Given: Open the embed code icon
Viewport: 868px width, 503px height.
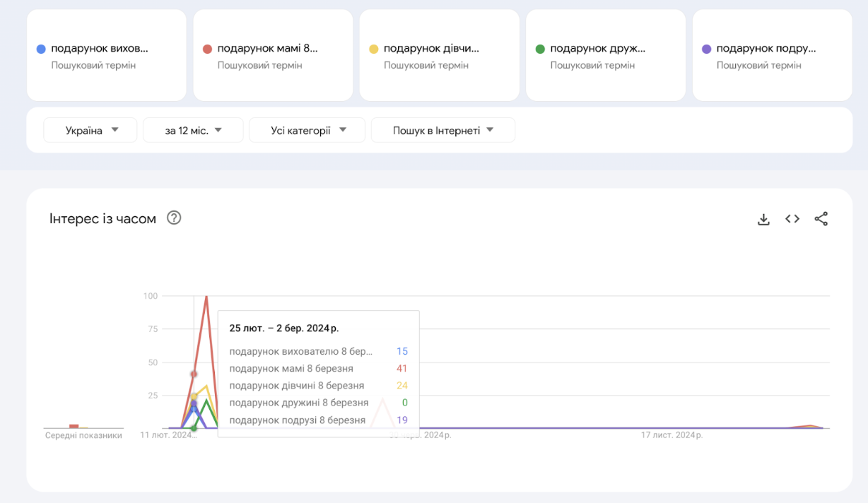Looking at the screenshot, I should click(x=792, y=219).
